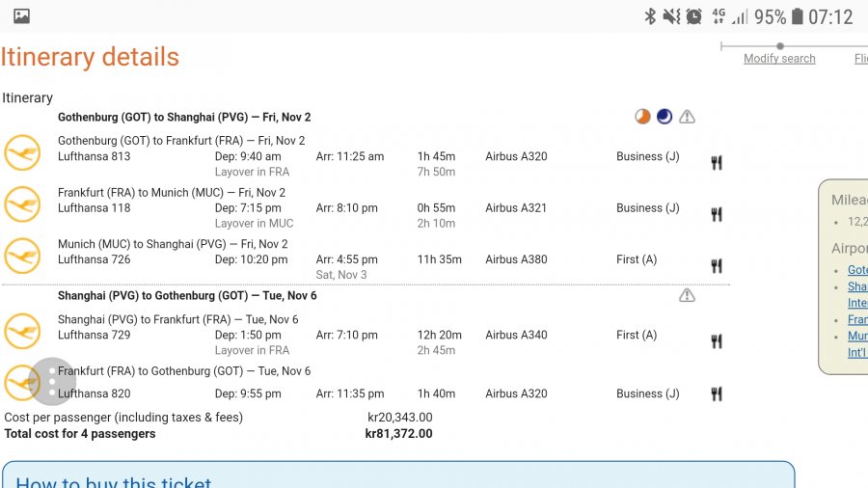Click the Itinerary details page heading

pos(90,57)
